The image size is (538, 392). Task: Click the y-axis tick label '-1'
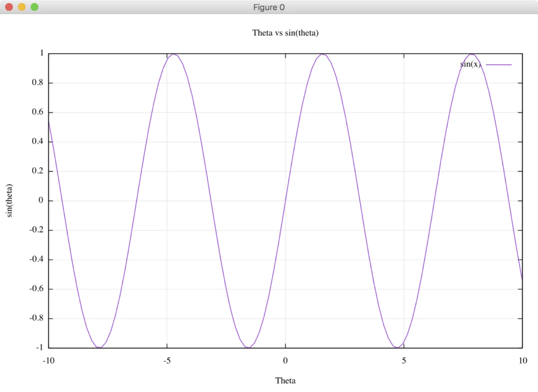(x=40, y=347)
